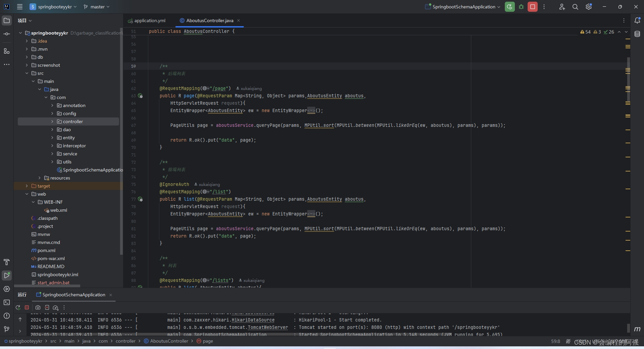This screenshot has width=644, height=349.
Task: Take thread dump camera icon
Action: [38, 307]
